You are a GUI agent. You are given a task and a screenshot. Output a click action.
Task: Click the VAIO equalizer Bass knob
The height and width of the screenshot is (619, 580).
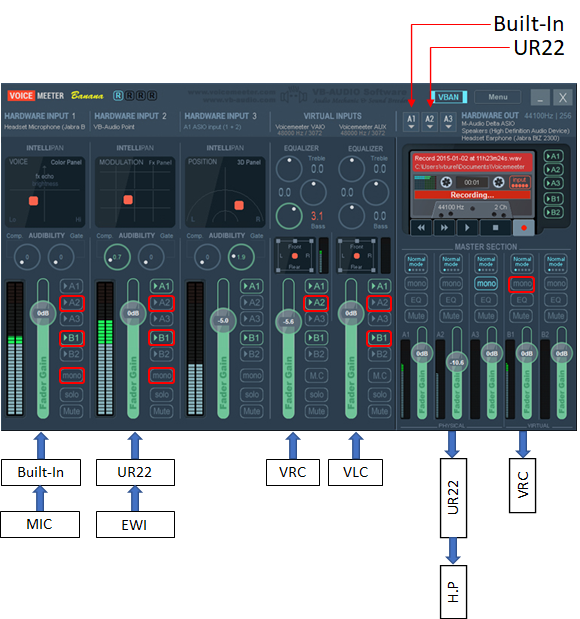(289, 216)
